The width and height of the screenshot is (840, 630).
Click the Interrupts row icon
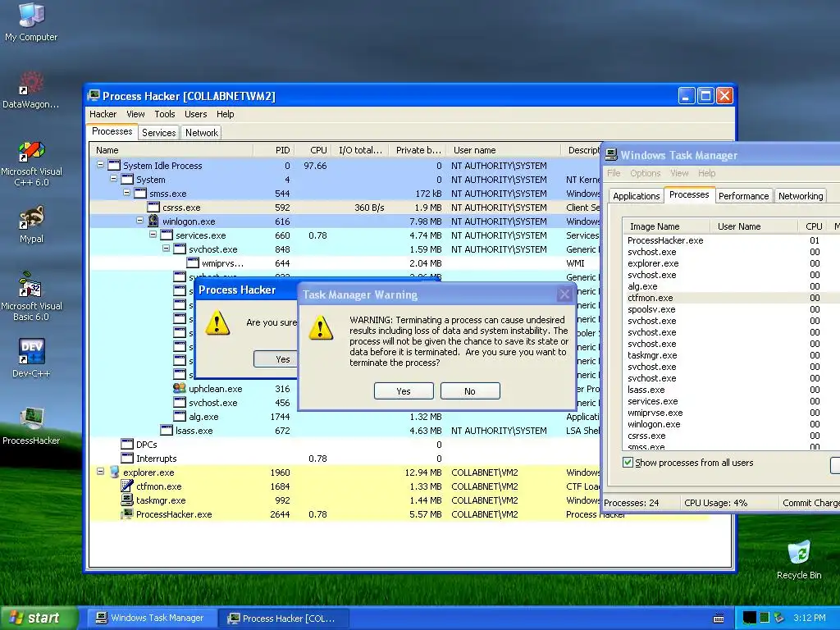(127, 458)
